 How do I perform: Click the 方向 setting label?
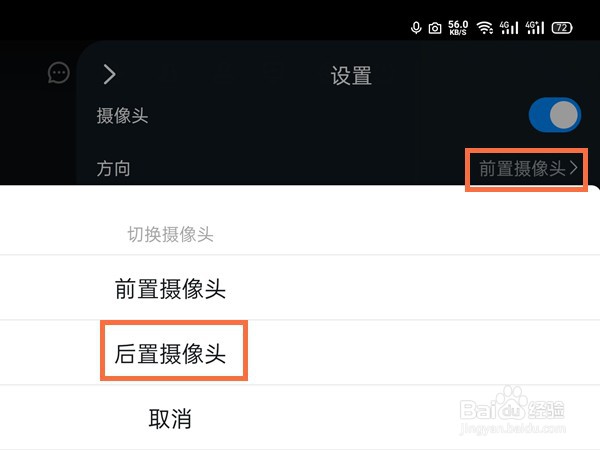[113, 169]
